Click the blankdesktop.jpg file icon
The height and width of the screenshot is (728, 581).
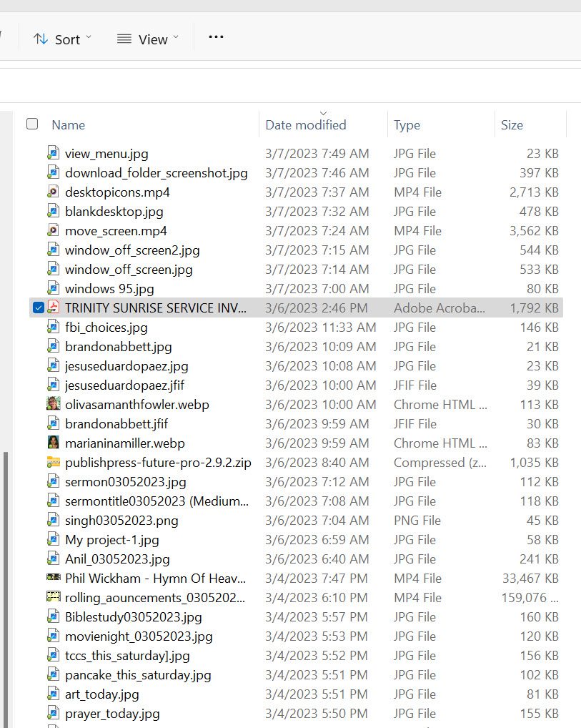[54, 211]
